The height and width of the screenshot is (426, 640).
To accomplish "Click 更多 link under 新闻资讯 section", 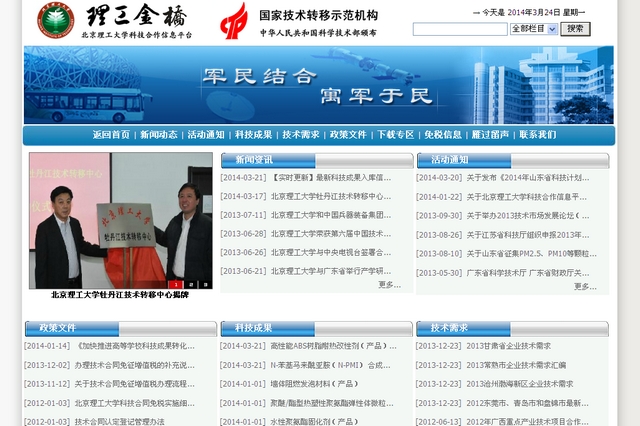I will [x=390, y=285].
